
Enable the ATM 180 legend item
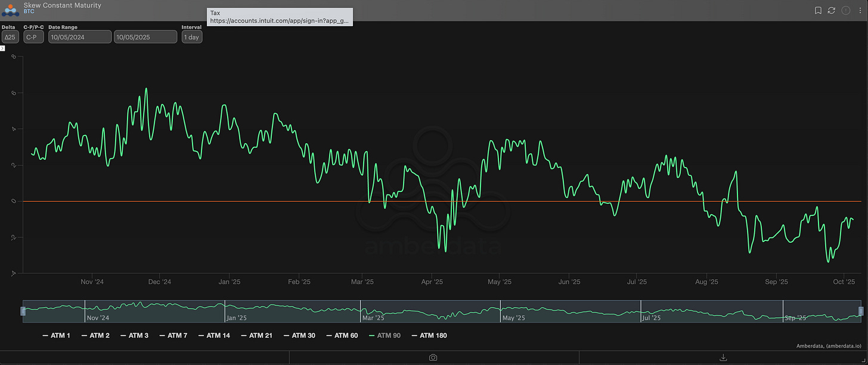pos(429,336)
